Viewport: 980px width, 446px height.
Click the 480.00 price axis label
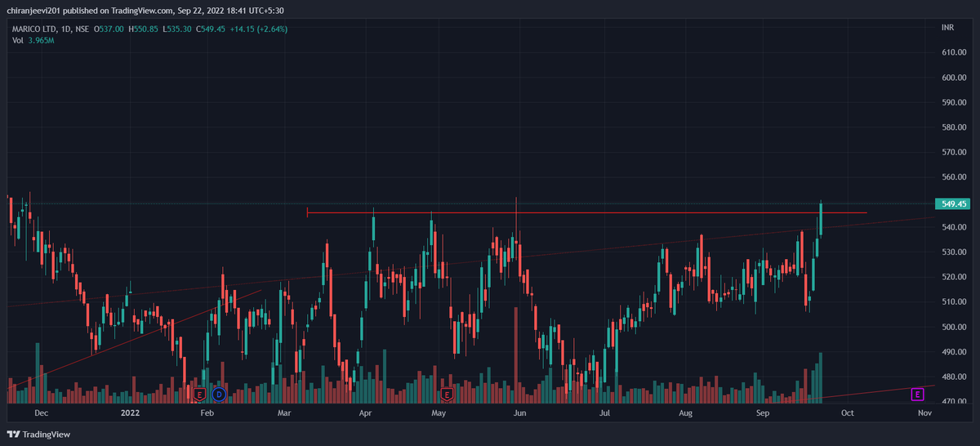point(954,377)
